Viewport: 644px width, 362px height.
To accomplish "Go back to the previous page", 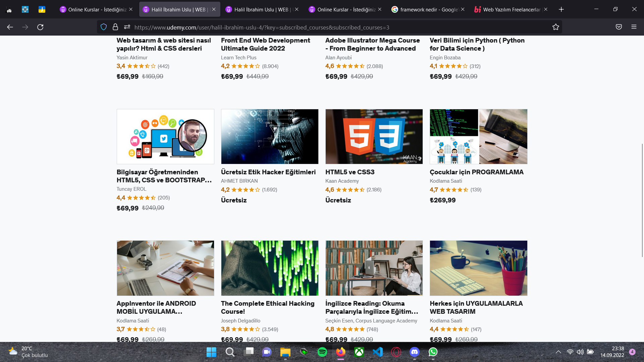I will [10, 27].
